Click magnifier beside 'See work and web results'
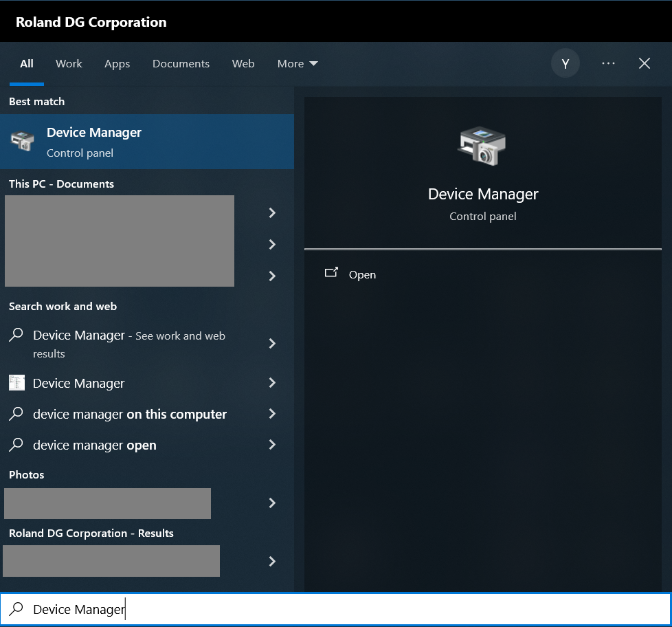The image size is (672, 627). [x=16, y=335]
